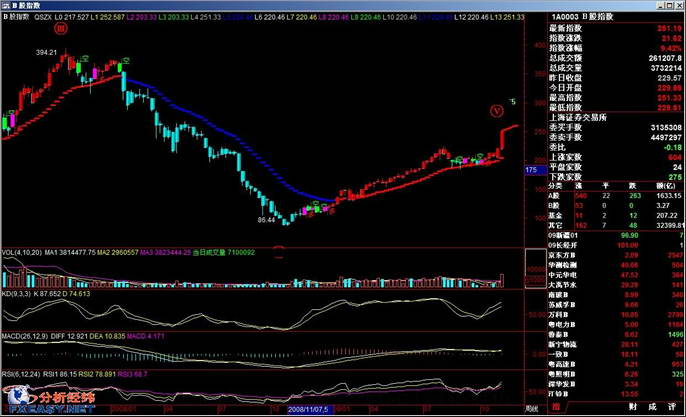Screen dimensions: 686x417
Task: Select 09新疆01 row
Action: click(x=616, y=235)
